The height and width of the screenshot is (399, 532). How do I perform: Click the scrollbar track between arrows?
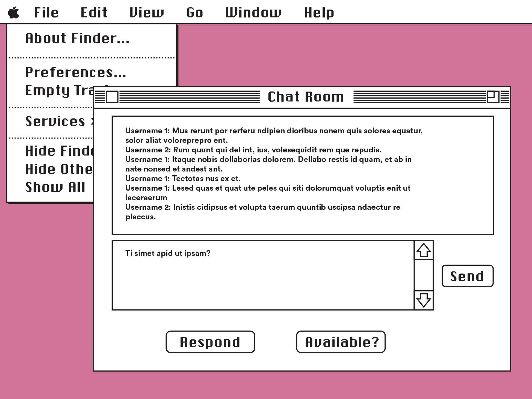tap(424, 275)
